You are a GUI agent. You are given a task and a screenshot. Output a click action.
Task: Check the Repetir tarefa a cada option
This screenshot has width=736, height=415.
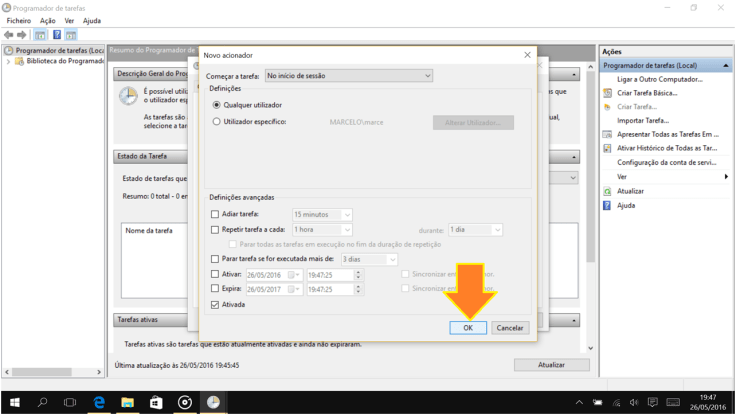click(215, 229)
